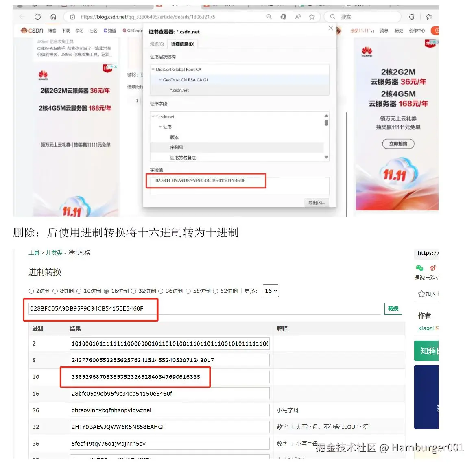Open the browser home page

[54, 17]
